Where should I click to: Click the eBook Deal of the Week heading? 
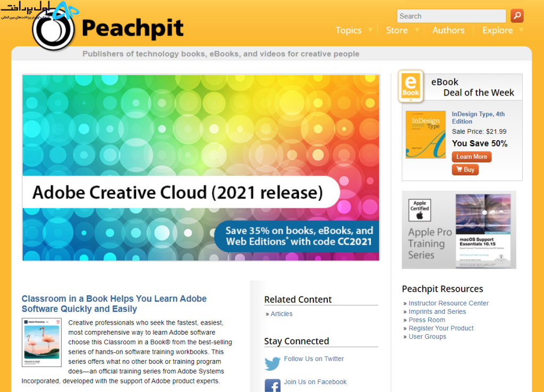tap(472, 87)
